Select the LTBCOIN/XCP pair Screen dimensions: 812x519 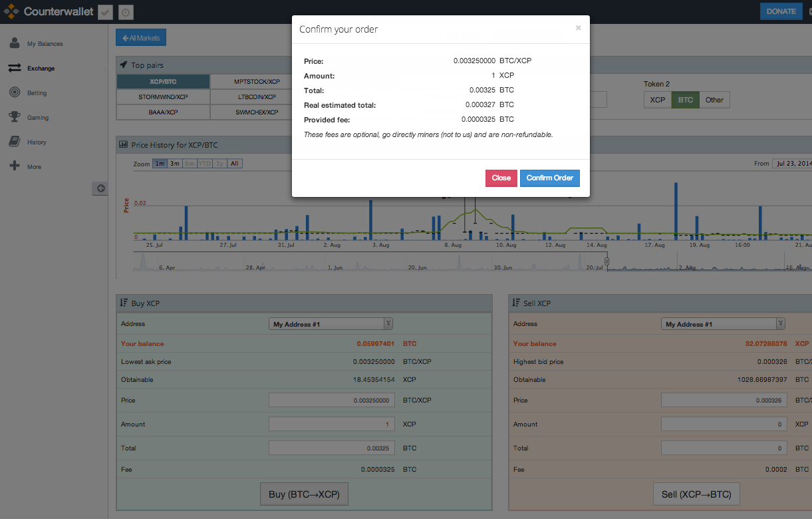[257, 97]
